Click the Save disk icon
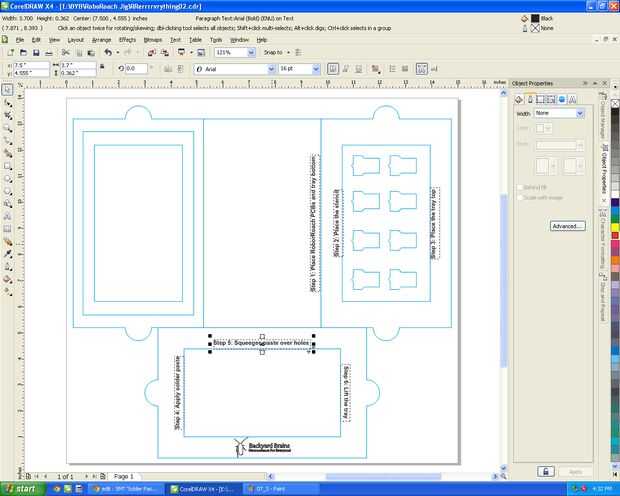This screenshot has height=496, width=620. pyautogui.click(x=36, y=53)
